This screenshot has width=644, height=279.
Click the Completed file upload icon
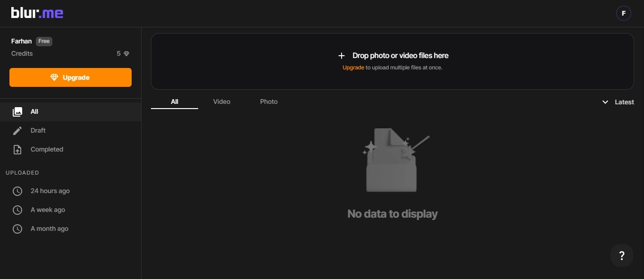pyautogui.click(x=17, y=150)
